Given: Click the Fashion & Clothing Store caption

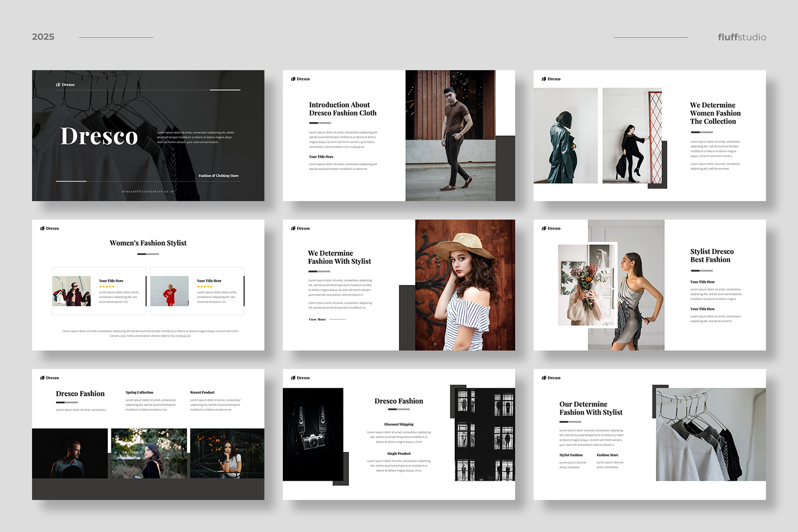Looking at the screenshot, I should (x=218, y=176).
